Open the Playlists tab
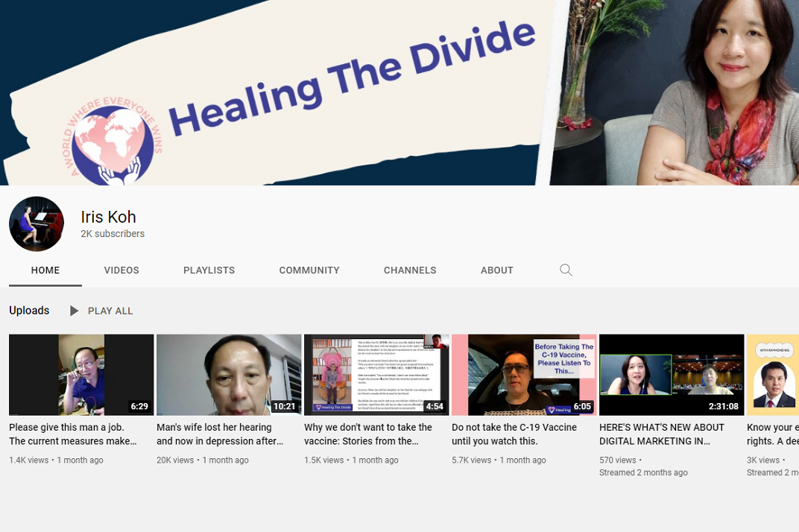Screen dimensions: 799x532 (209, 270)
